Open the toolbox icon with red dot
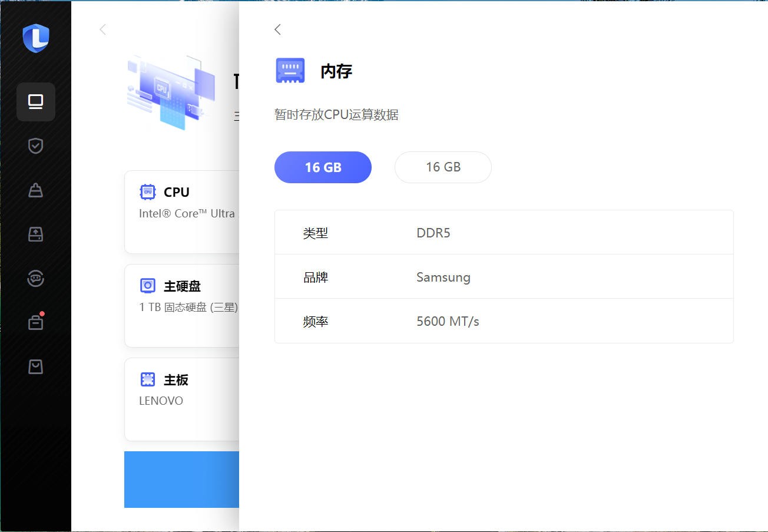The height and width of the screenshot is (532, 768). pyautogui.click(x=36, y=322)
